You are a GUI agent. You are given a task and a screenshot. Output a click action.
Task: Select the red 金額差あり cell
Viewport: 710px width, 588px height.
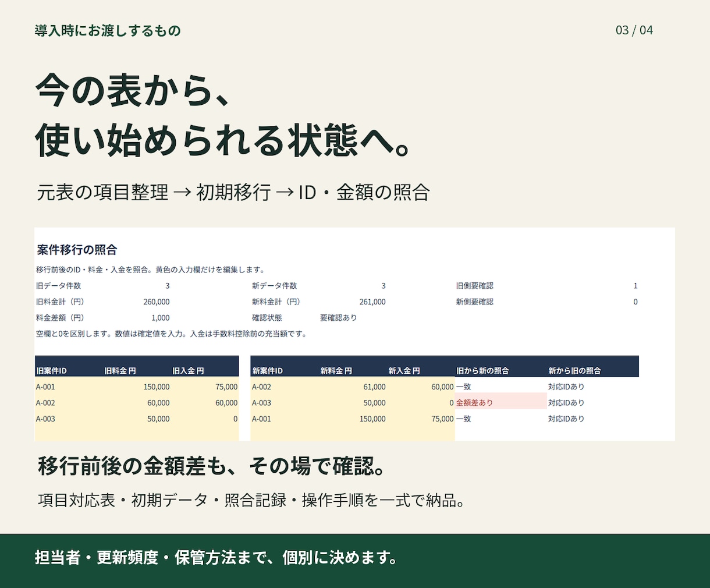[501, 401]
